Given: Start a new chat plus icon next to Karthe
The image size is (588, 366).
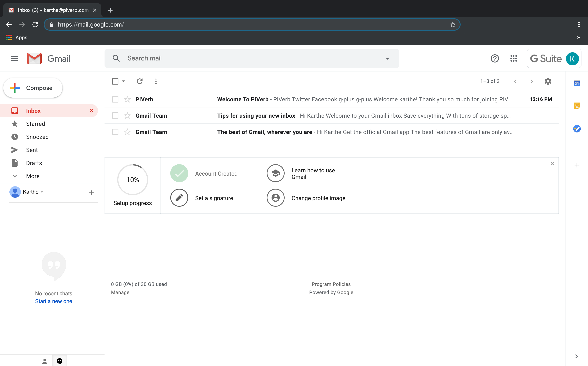Looking at the screenshot, I should (91, 193).
